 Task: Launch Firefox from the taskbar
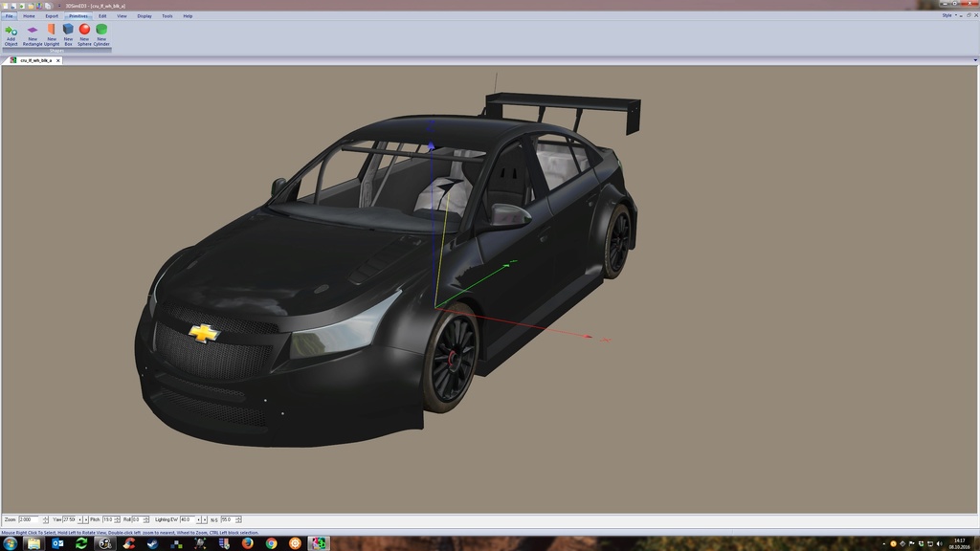tap(248, 543)
